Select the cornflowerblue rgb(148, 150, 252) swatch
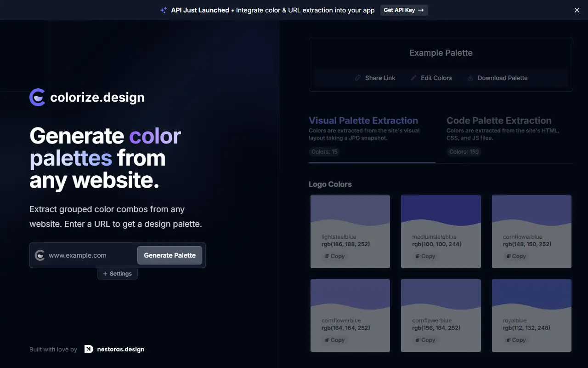 [531, 231]
